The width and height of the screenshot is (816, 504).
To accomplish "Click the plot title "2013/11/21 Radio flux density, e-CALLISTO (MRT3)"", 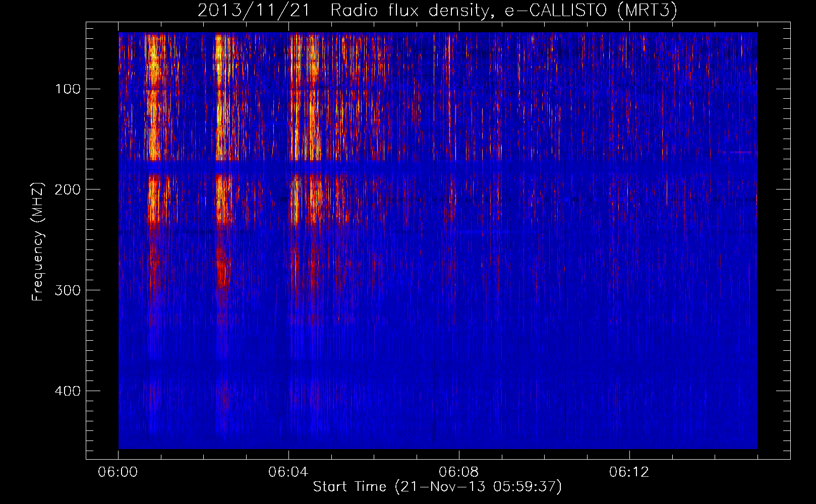I will 437,10.
